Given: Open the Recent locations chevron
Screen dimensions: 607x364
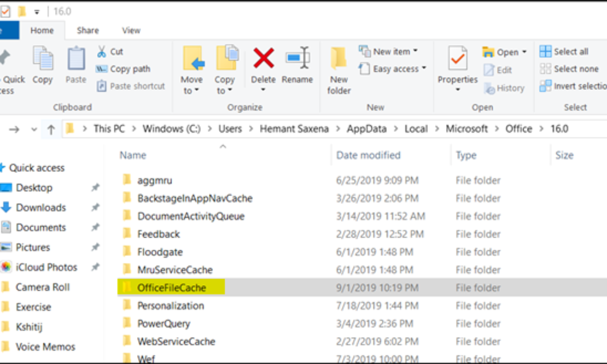Looking at the screenshot, I should [34, 129].
